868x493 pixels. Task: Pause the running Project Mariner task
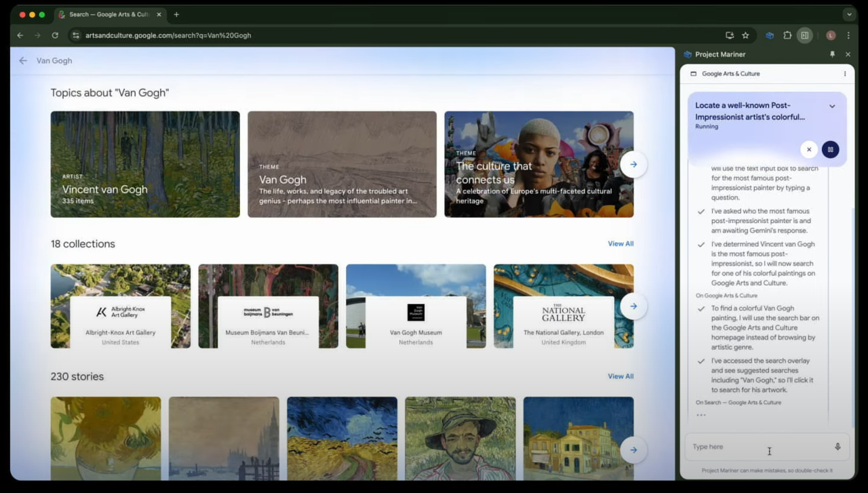[x=830, y=149]
